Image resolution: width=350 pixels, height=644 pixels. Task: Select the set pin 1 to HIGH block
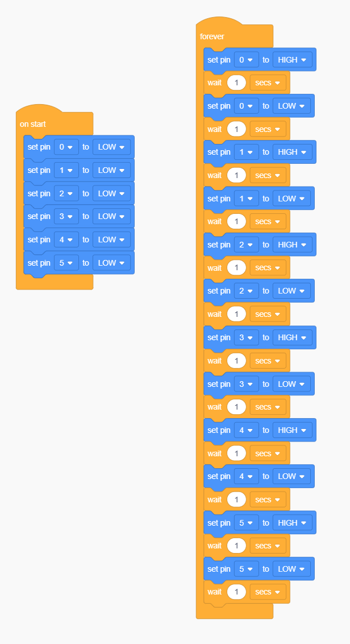coord(260,152)
